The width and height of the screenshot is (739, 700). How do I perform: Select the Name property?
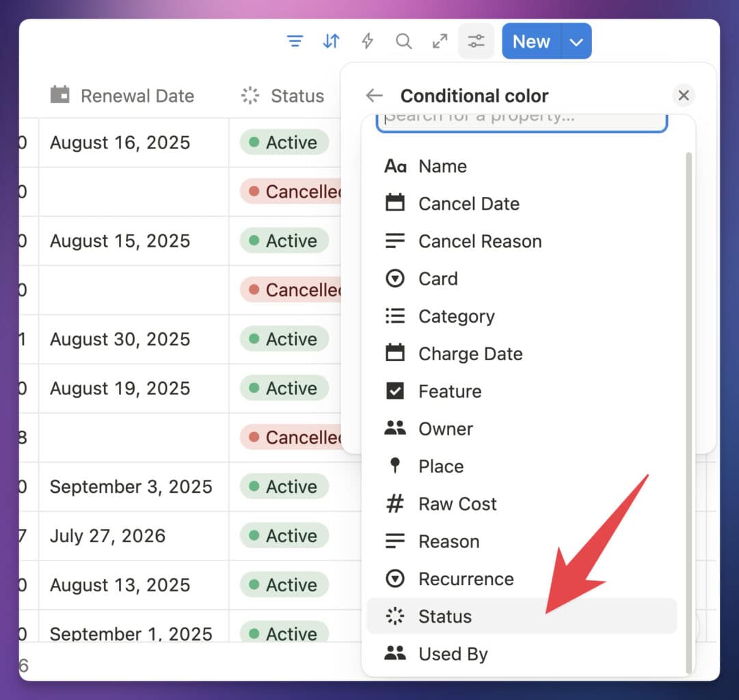tap(522, 166)
